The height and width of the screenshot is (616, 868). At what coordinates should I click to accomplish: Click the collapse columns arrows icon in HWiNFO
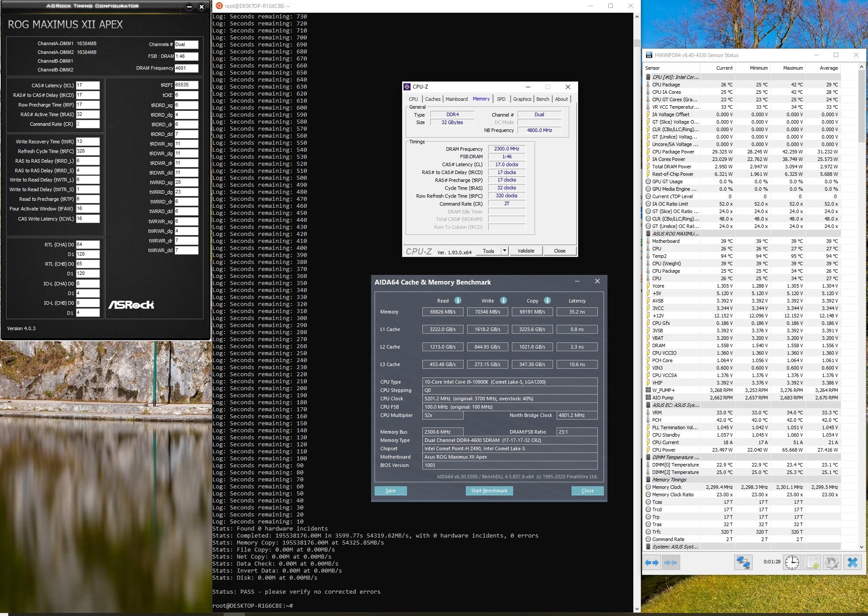[x=671, y=562]
